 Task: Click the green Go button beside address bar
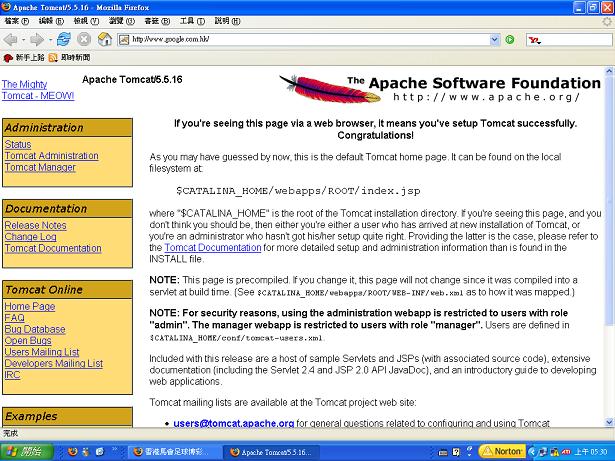tap(509, 39)
